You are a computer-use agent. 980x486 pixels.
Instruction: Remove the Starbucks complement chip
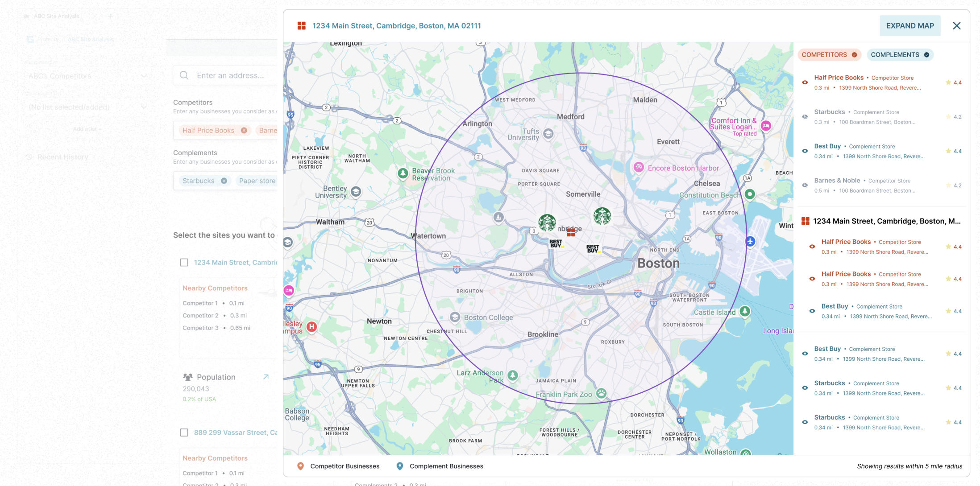click(224, 181)
